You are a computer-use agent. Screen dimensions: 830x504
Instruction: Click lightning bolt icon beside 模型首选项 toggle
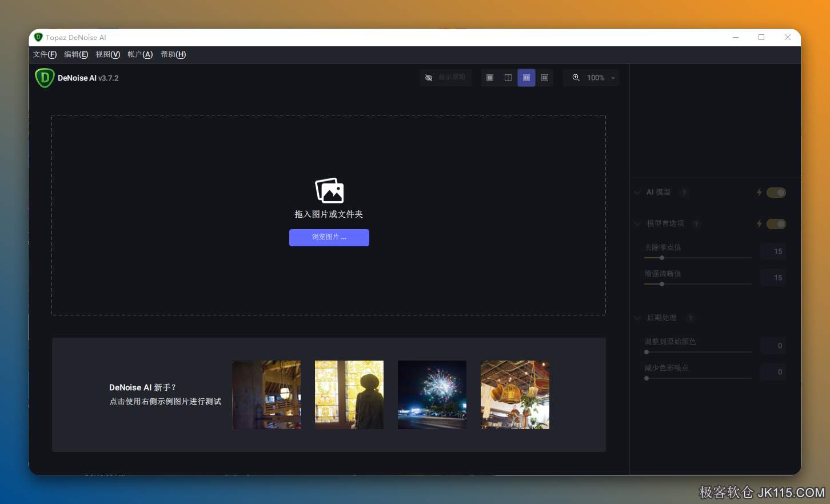tap(759, 224)
